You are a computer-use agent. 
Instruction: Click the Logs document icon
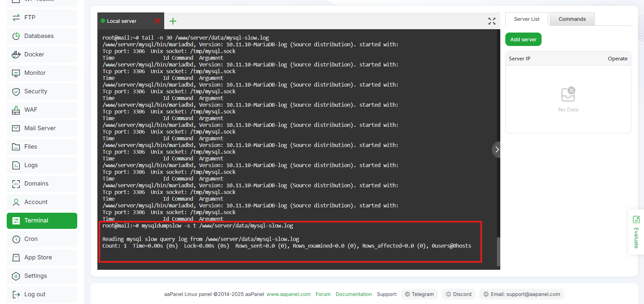click(x=16, y=165)
